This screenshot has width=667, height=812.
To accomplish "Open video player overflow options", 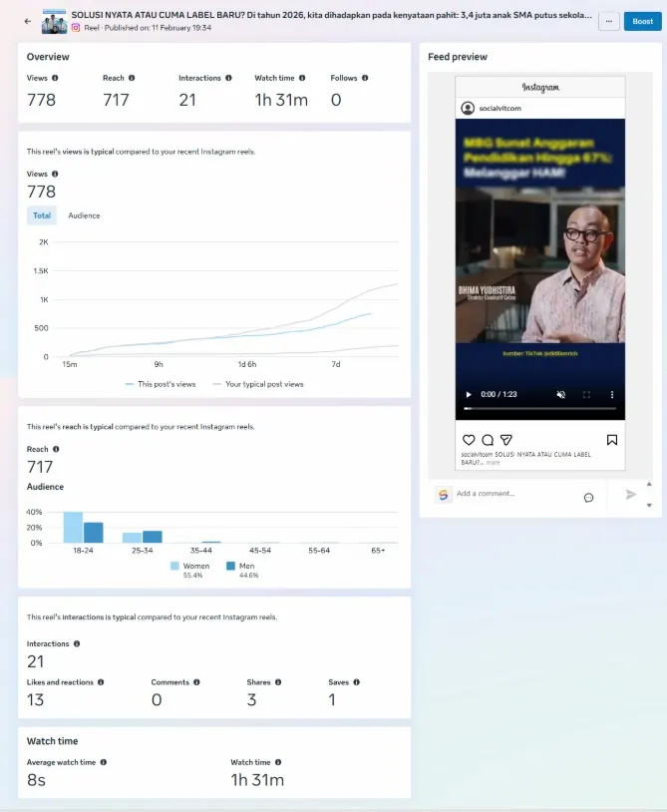I will pyautogui.click(x=611, y=395).
